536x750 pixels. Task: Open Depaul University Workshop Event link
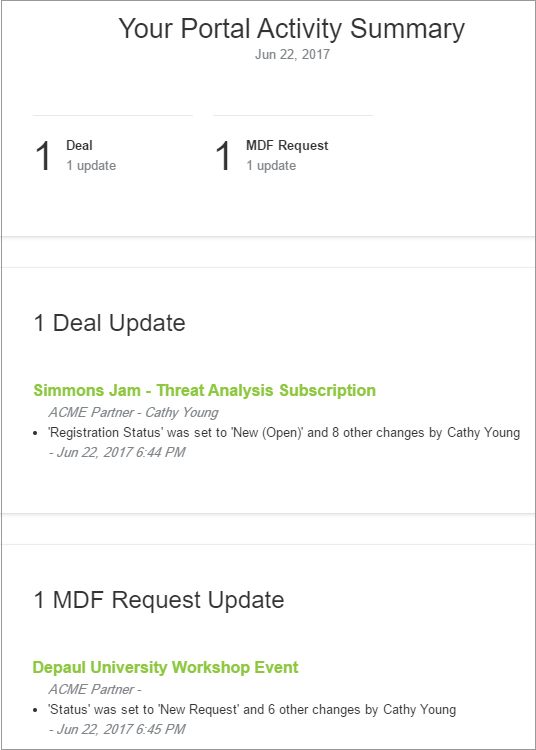[x=165, y=667]
